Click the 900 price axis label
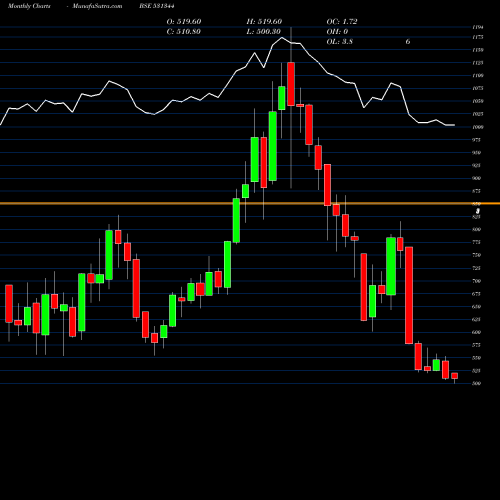The image size is (500, 500). (x=477, y=178)
